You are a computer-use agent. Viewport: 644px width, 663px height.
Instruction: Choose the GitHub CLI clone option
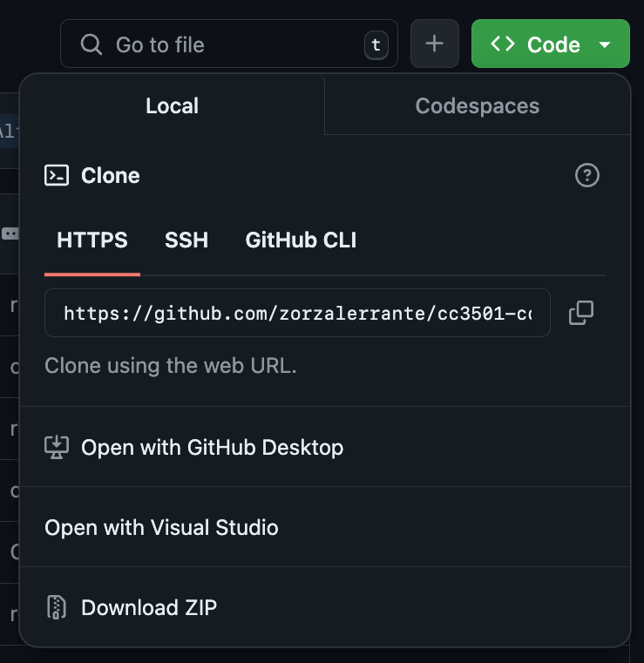pos(301,240)
